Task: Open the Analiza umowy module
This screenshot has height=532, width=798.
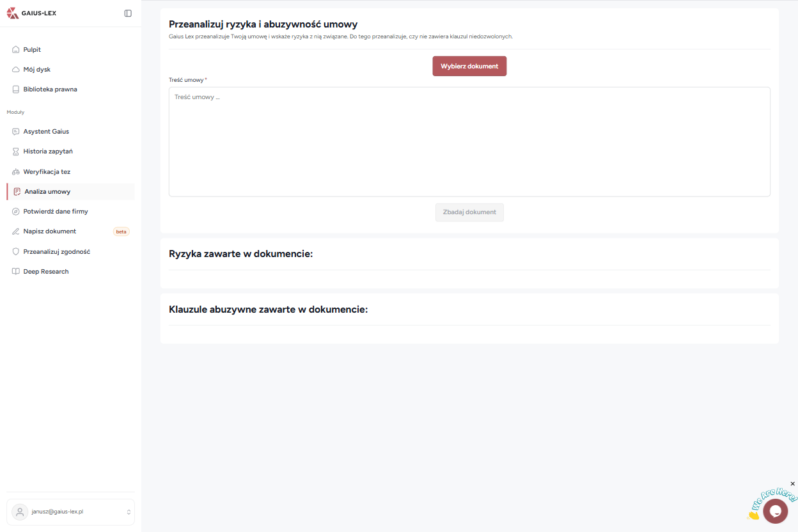Action: pyautogui.click(x=46, y=191)
